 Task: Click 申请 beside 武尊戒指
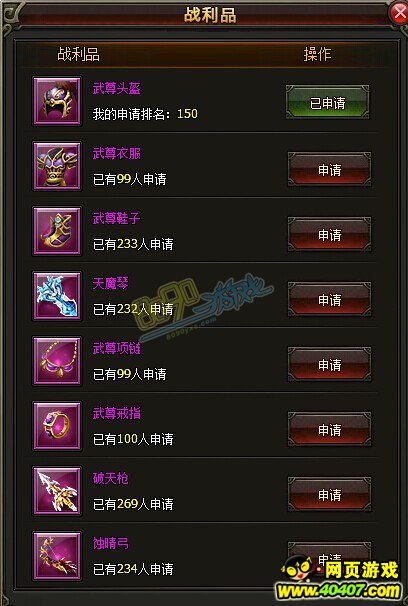[329, 429]
